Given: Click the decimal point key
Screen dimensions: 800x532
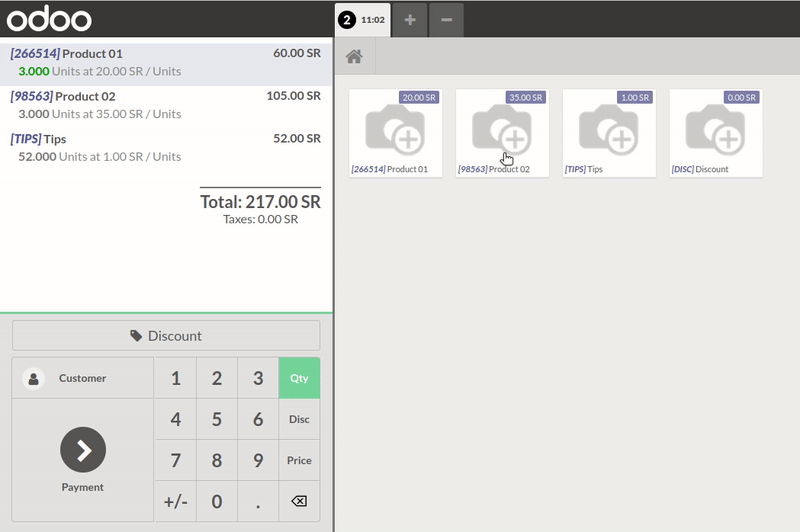Looking at the screenshot, I should [258, 501].
